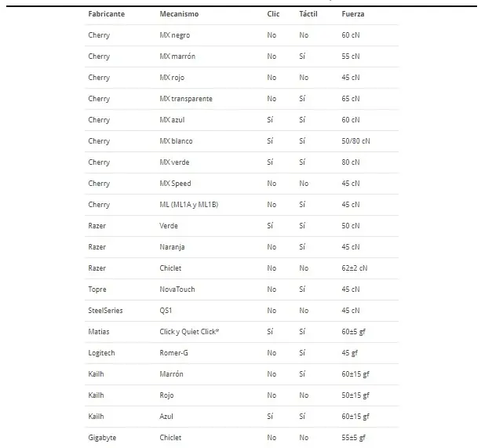
Task: Click the Fabricante column header
Action: pyautogui.click(x=107, y=14)
